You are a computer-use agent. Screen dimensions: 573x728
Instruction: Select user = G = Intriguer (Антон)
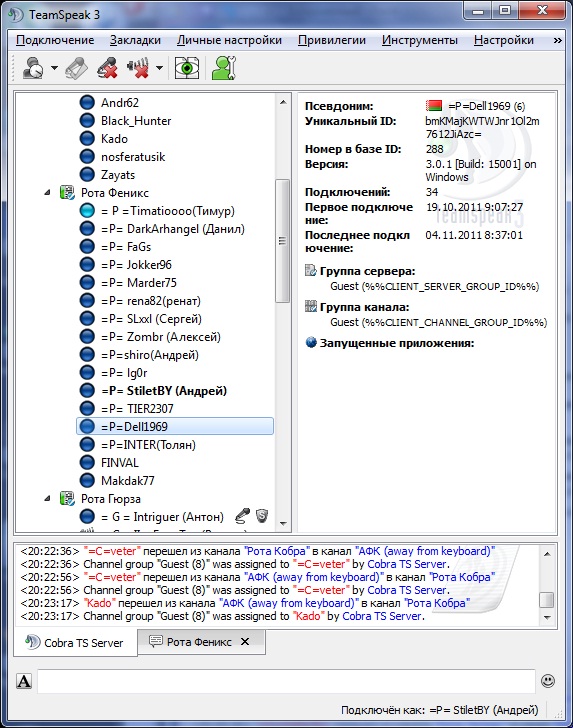pos(162,517)
